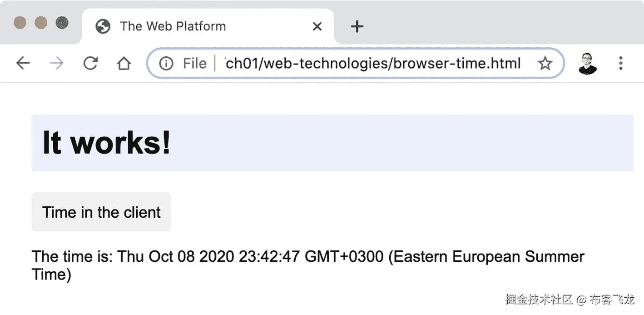The image size is (644, 315).
Task: Open the home page icon
Action: click(x=124, y=63)
